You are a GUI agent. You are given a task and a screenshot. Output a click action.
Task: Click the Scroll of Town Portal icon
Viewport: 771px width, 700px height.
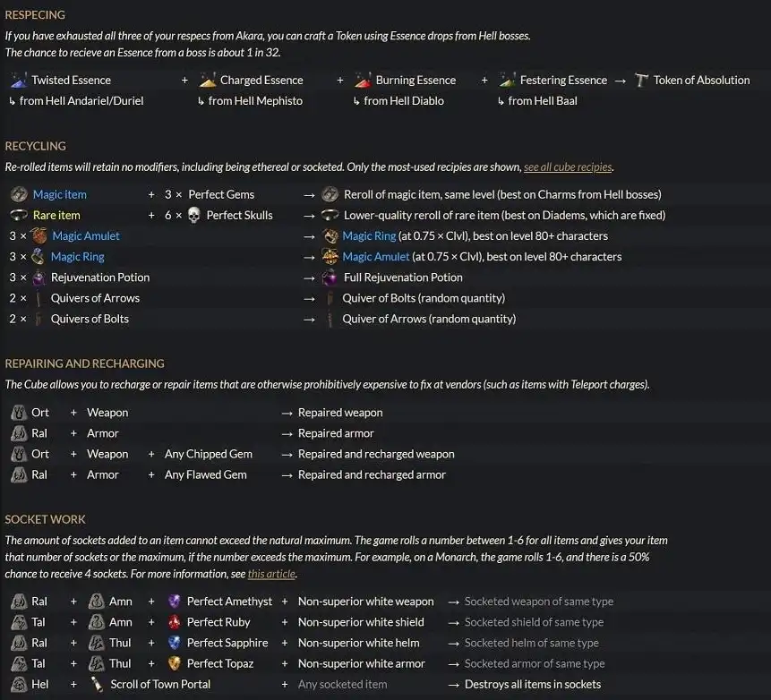(x=97, y=684)
